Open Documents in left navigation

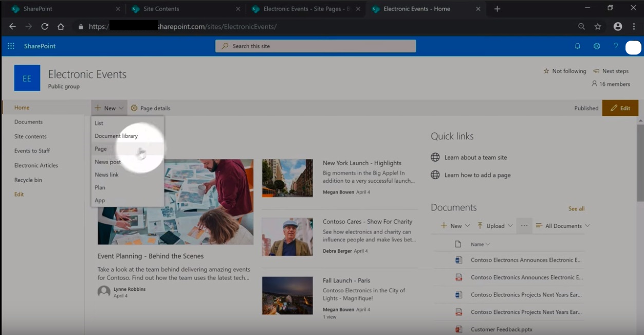tap(28, 122)
